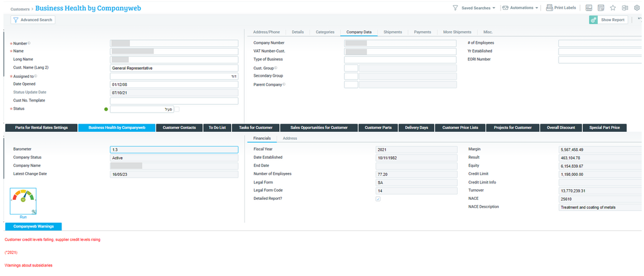Click into the Barometer value field
The height and width of the screenshot is (276, 644).
click(x=174, y=149)
